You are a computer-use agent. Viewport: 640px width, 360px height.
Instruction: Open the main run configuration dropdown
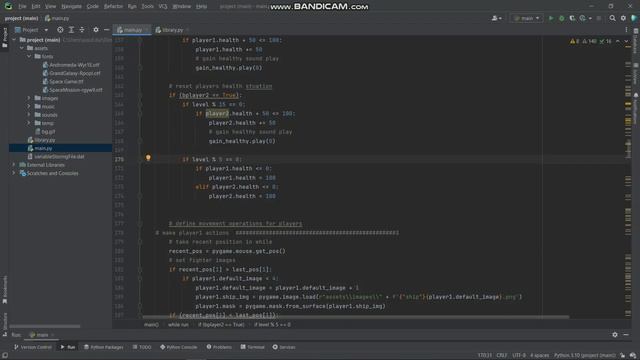[527, 18]
